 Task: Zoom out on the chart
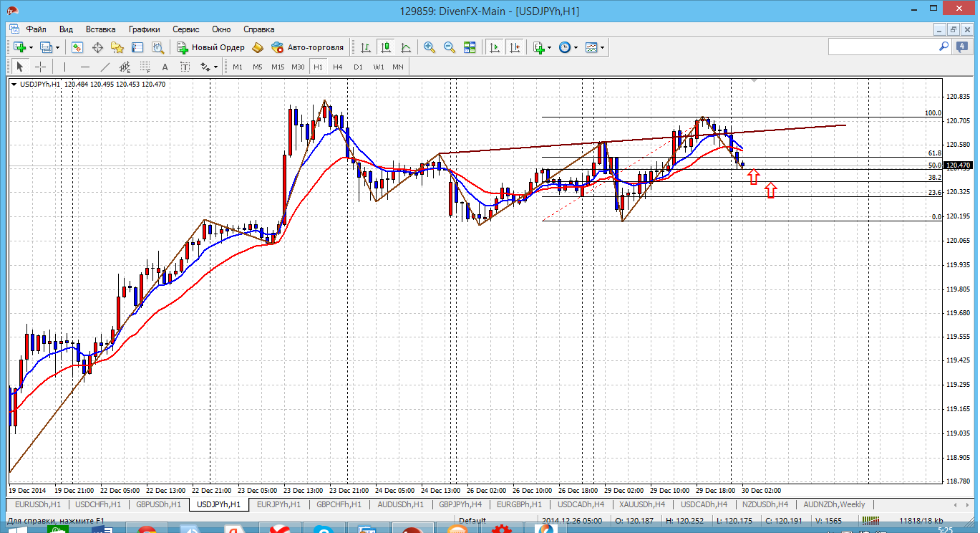[450, 47]
